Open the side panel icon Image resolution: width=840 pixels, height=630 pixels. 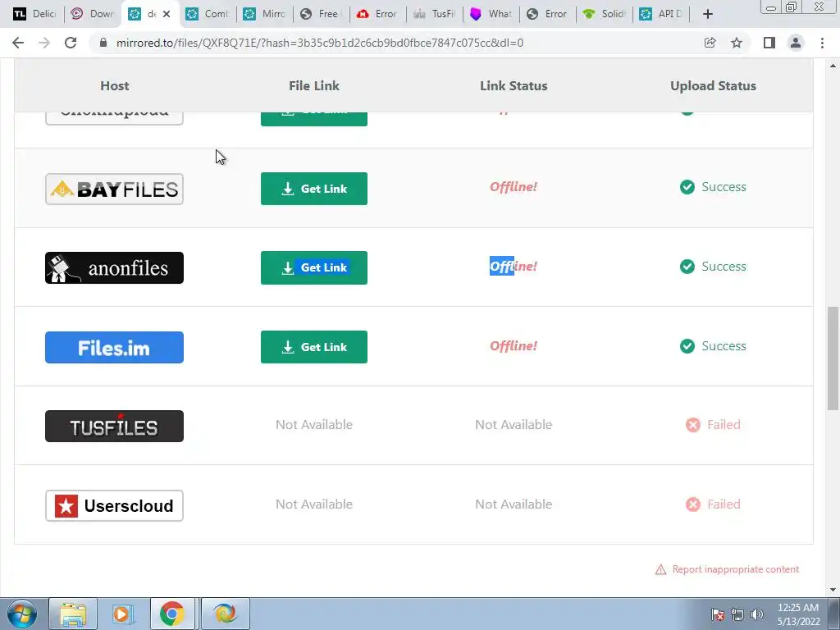click(x=769, y=43)
